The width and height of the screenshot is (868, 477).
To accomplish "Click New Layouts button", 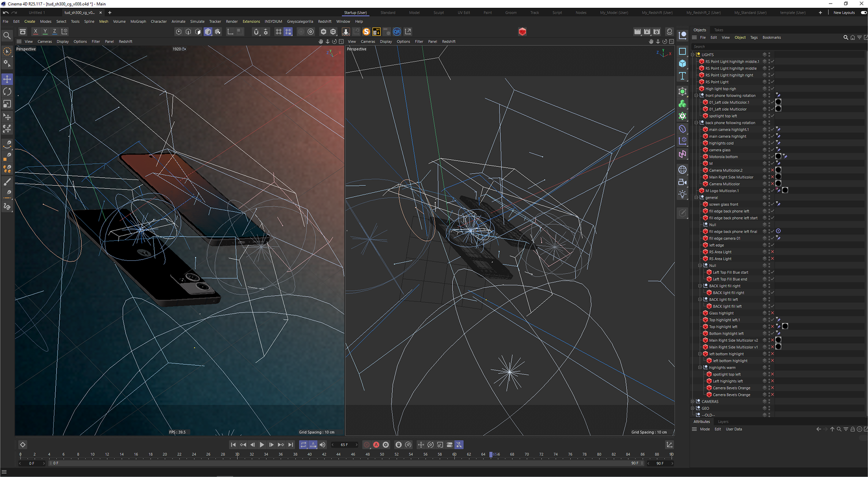I will 844,13.
